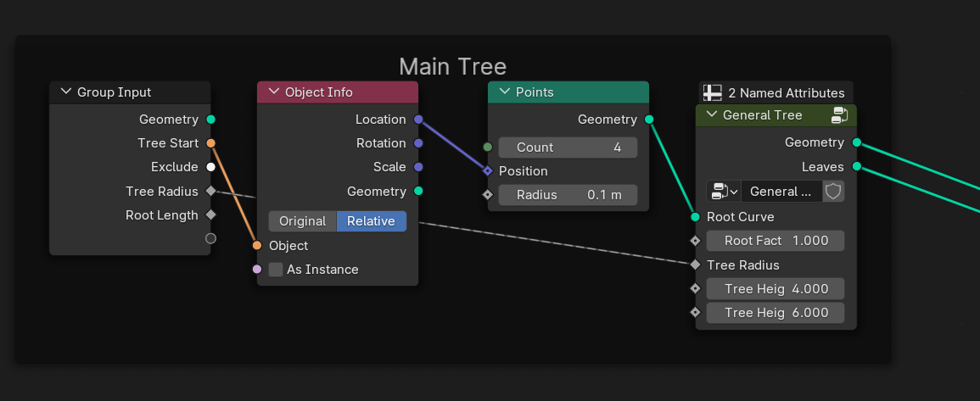Select the Object Info node title
The width and height of the screenshot is (980, 401).
[319, 92]
